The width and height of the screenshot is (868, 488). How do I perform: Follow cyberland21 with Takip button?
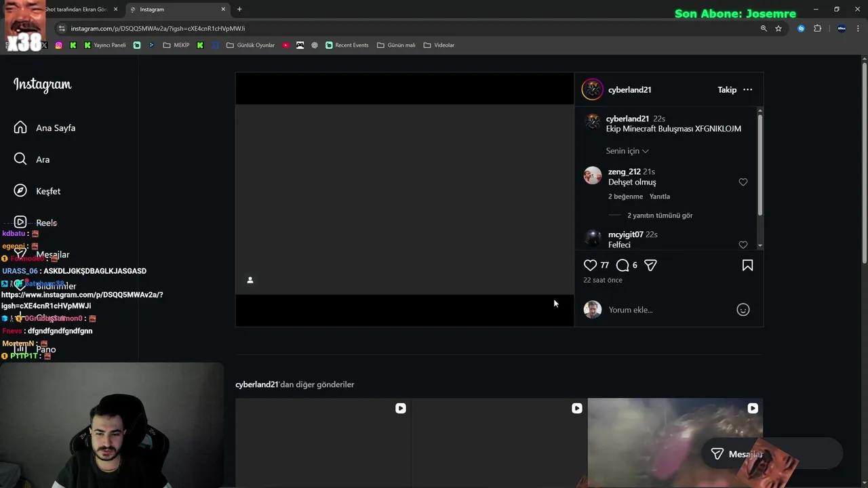coord(727,89)
